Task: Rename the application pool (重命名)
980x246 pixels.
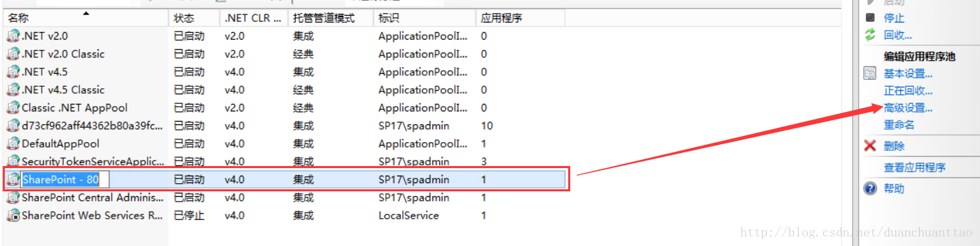Action: click(899, 125)
